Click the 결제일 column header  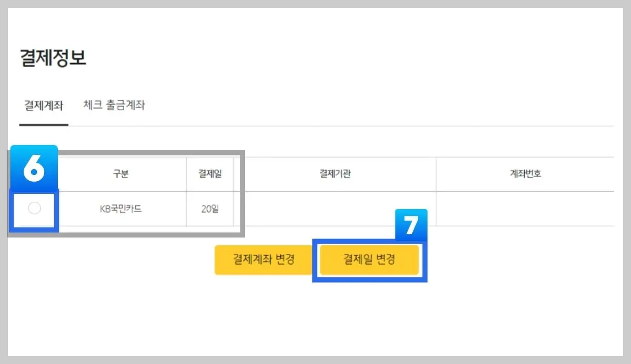210,174
